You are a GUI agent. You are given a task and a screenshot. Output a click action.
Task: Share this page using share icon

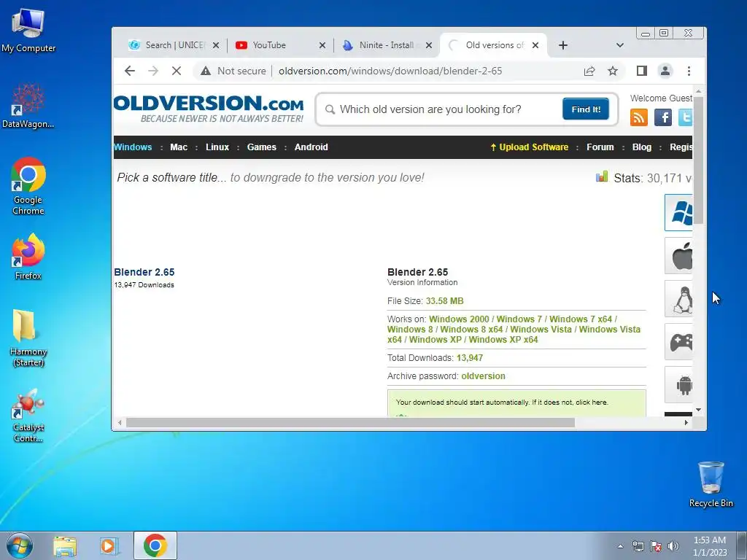pyautogui.click(x=589, y=71)
